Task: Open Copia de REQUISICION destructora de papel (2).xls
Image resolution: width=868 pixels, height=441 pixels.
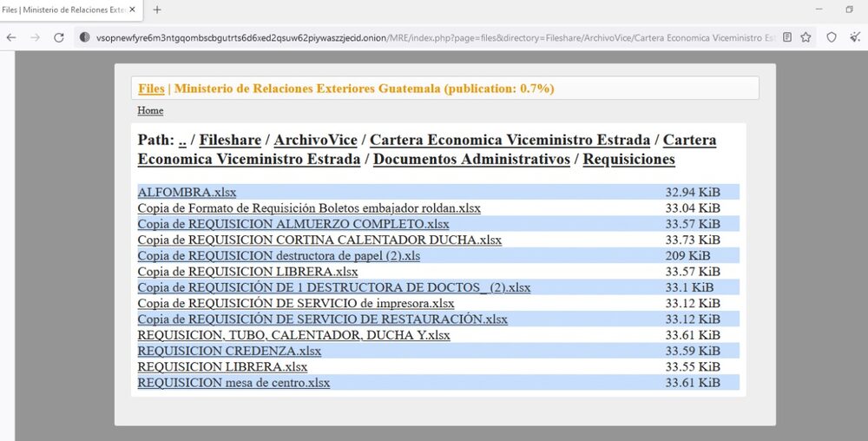Action: (x=279, y=256)
